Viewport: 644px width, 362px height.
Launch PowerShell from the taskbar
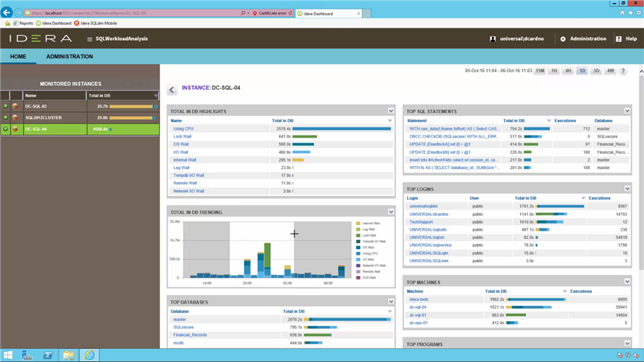[x=48, y=355]
